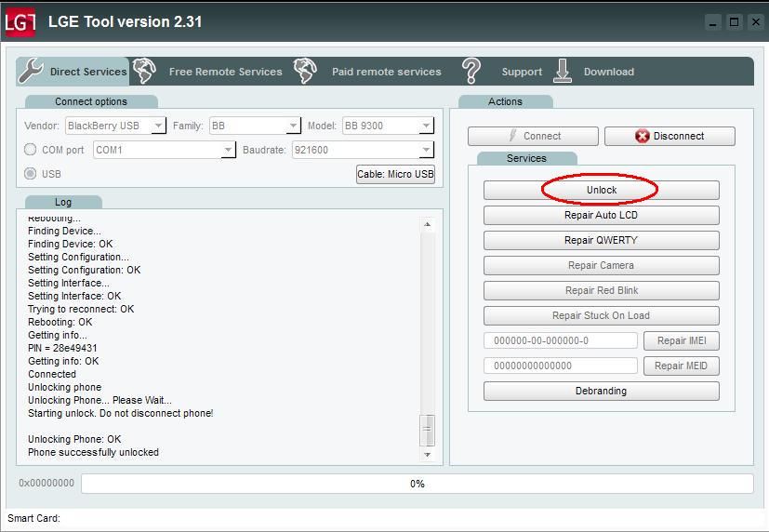769x532 pixels.
Task: Click the log scrollbar up arrow
Action: [x=427, y=224]
